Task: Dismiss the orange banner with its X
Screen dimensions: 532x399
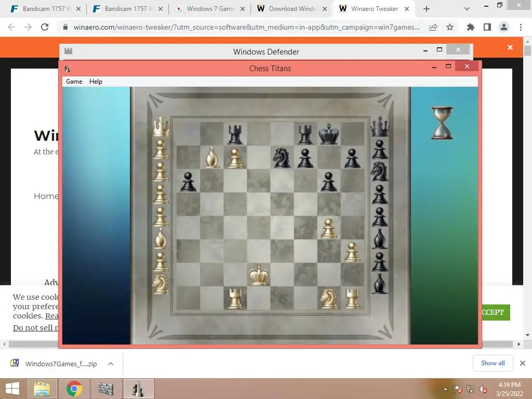Action: pyautogui.click(x=510, y=47)
